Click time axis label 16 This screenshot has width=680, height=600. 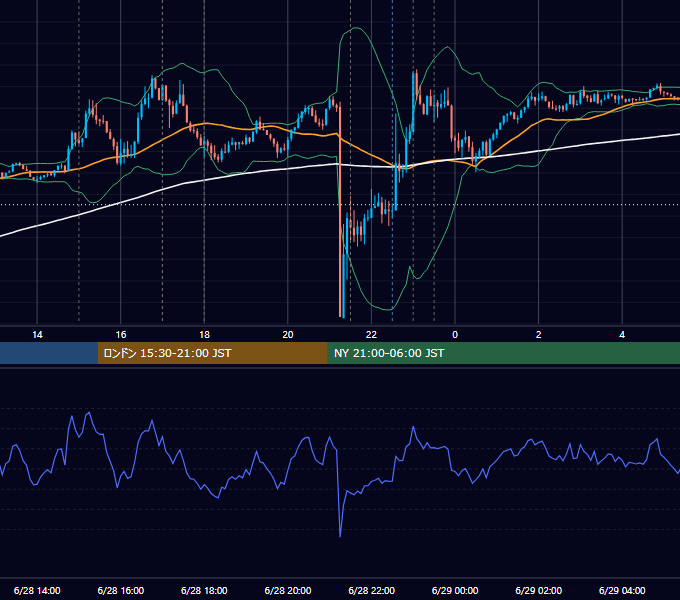(121, 335)
